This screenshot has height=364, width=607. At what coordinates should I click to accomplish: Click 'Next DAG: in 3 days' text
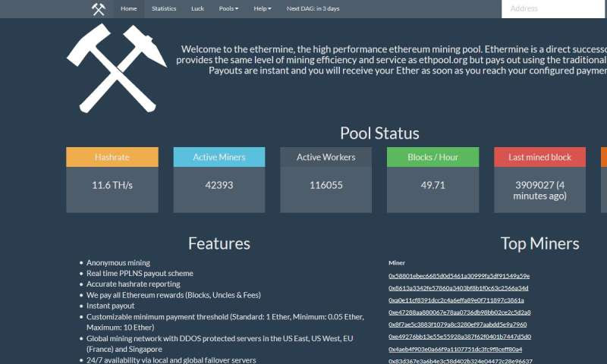tap(313, 8)
